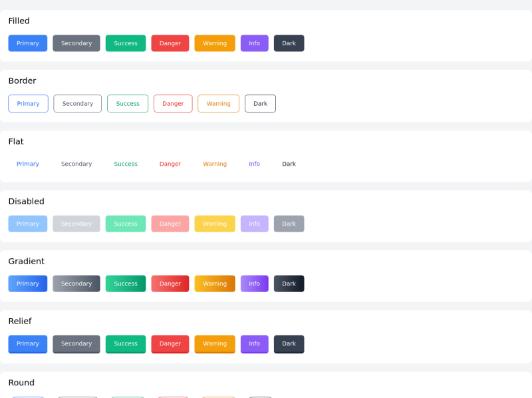Click the filled Info button
This screenshot has width=532, height=398.
[x=254, y=43]
